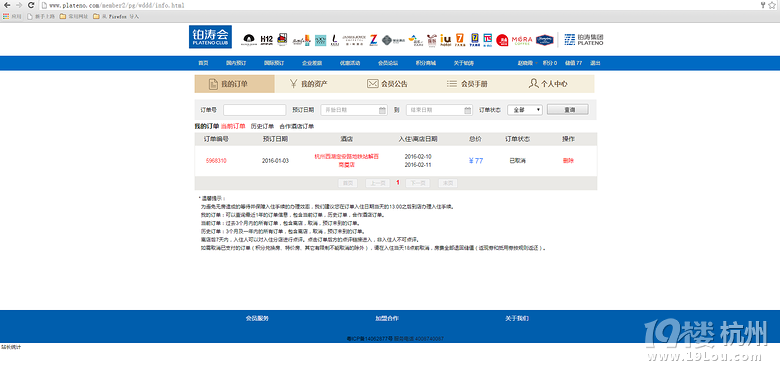
Task: Click the 积分 0 points link
Action: coord(550,63)
